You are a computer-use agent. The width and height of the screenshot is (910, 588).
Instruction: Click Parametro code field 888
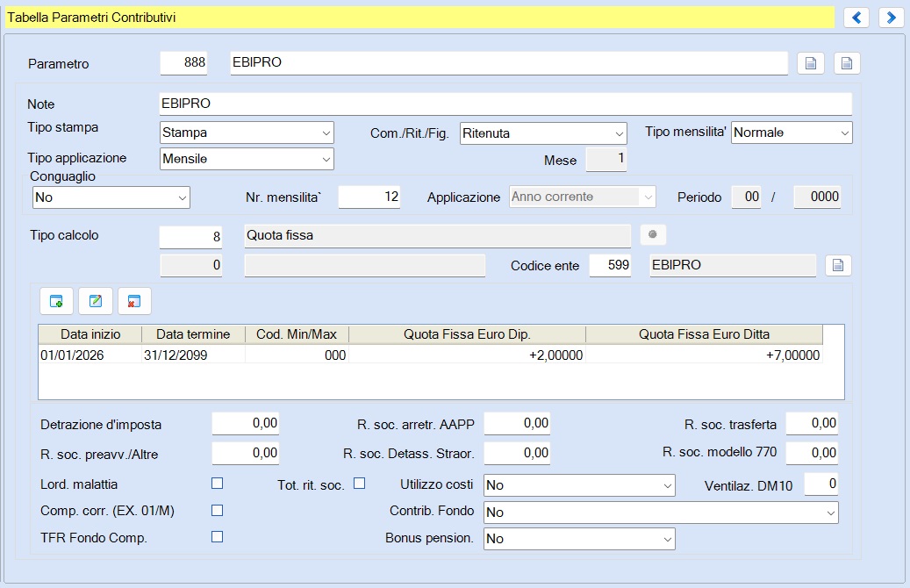pyautogui.click(x=183, y=62)
